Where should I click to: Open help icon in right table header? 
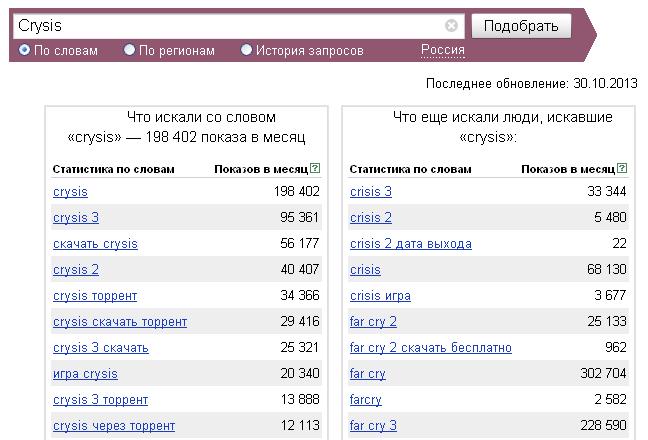(x=622, y=168)
